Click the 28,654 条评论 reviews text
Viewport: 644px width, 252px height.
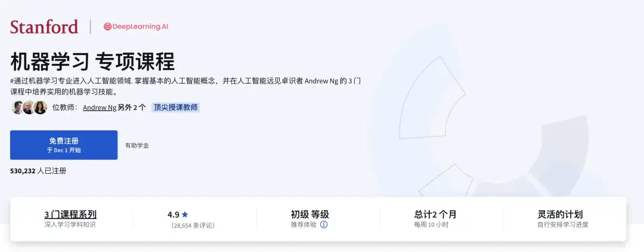point(193,225)
